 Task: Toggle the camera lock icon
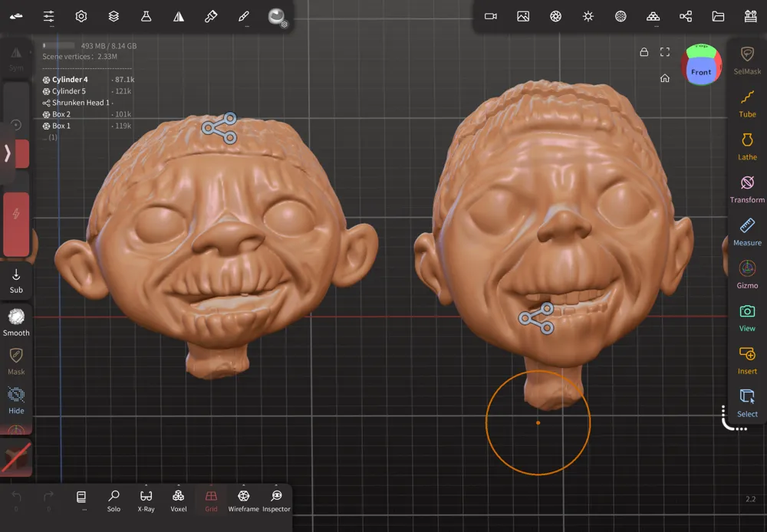644,52
